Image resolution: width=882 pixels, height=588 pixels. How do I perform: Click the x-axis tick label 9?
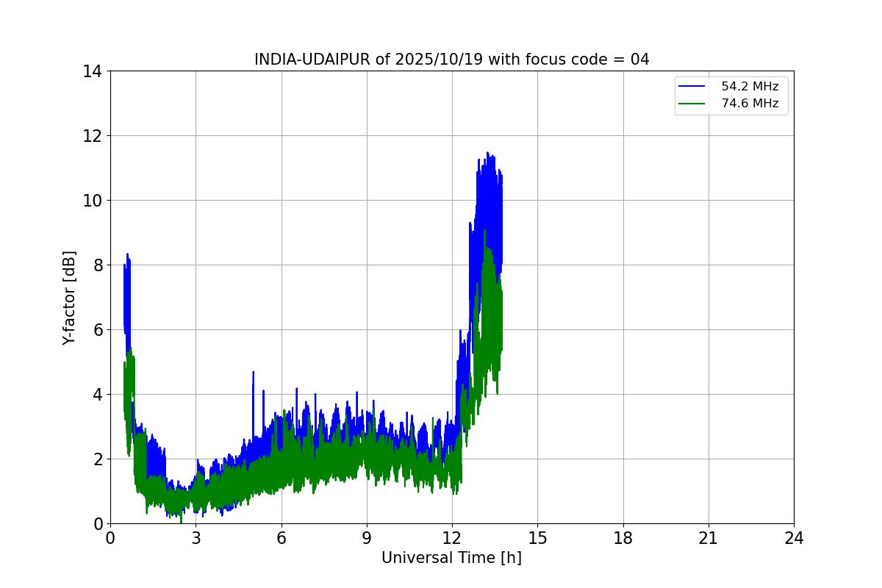pyautogui.click(x=366, y=538)
